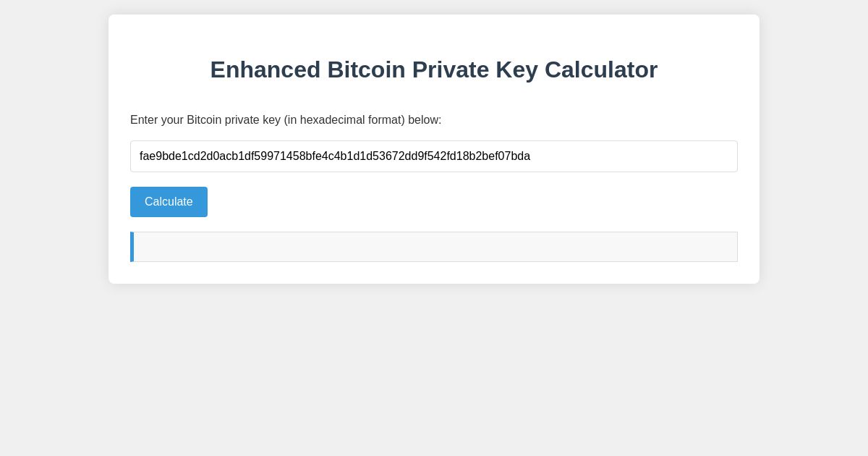Click the hex key starting with fae9bde1
Viewport: 868px width, 456px height.
335,156
